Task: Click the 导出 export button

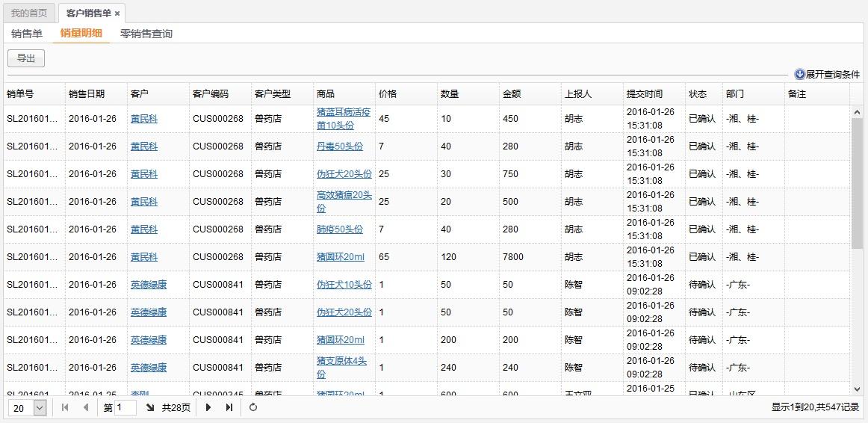Action: 26,58
